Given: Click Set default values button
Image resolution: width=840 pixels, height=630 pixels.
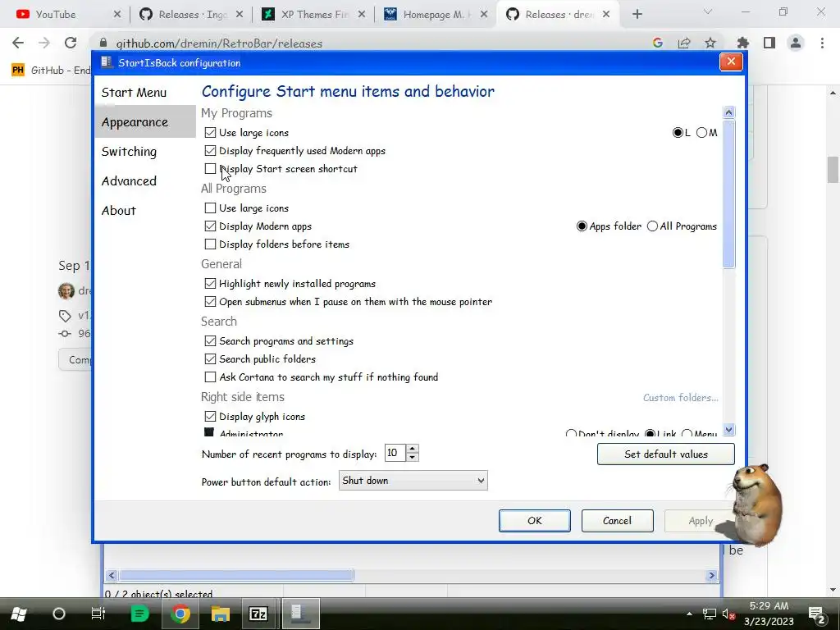Looking at the screenshot, I should [666, 454].
